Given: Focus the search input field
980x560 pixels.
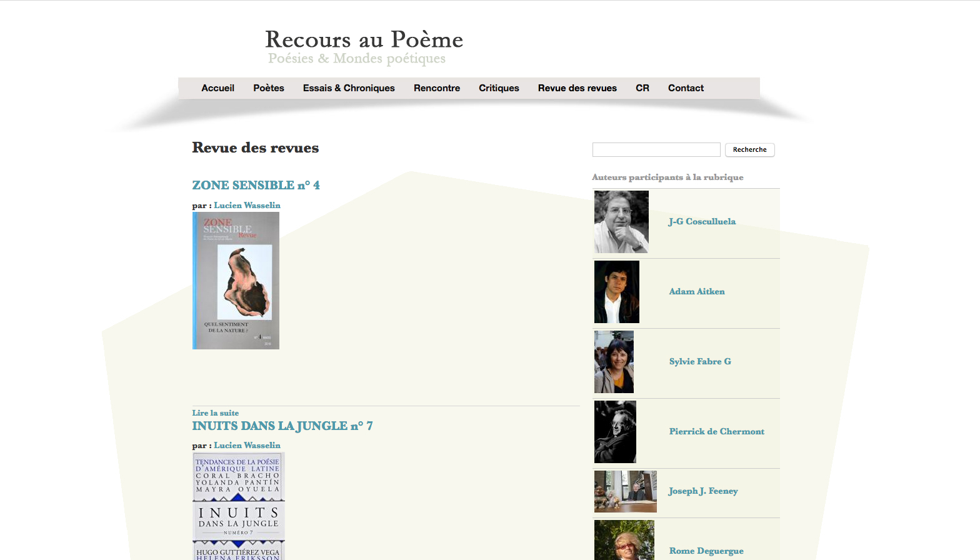Looking at the screenshot, I should (x=656, y=150).
